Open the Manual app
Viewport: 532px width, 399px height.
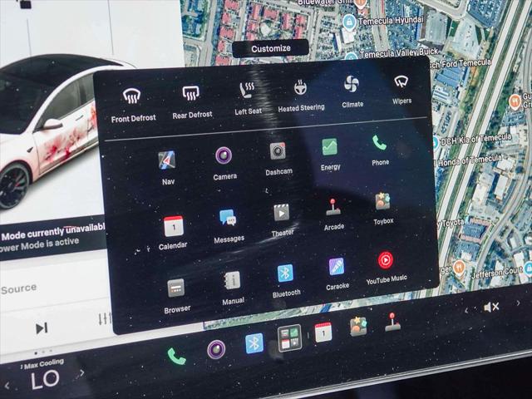click(233, 288)
